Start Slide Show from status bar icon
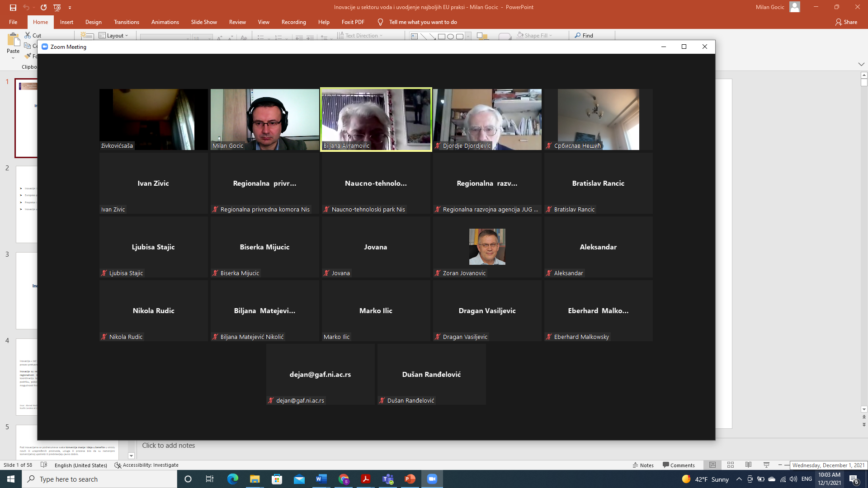Viewport: 868px width, 488px height. click(x=766, y=465)
